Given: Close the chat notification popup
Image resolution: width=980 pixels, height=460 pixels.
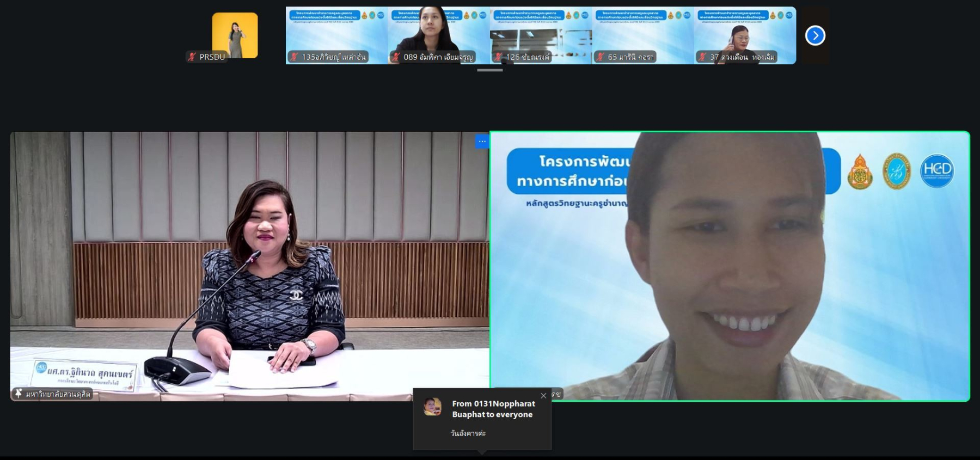Looking at the screenshot, I should 543,396.
